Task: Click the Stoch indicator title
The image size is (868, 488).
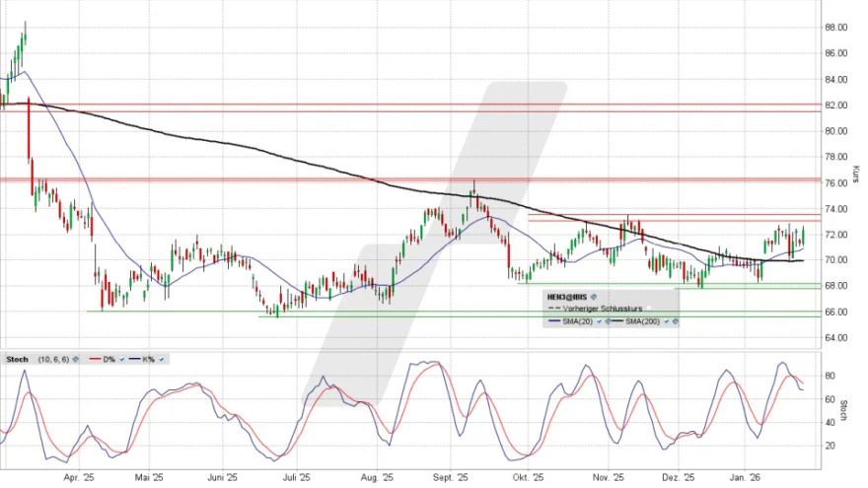Action: click(x=16, y=358)
